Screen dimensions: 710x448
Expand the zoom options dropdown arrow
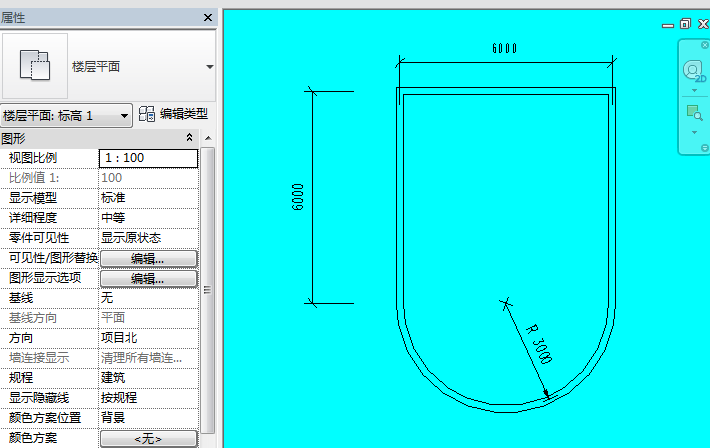[x=693, y=132]
